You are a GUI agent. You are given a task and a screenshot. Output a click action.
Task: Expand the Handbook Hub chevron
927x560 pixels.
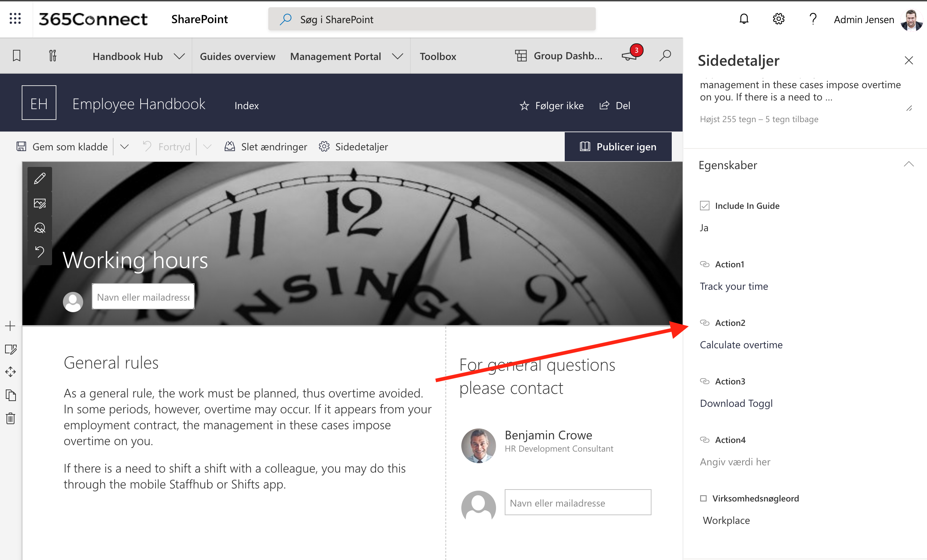click(179, 56)
